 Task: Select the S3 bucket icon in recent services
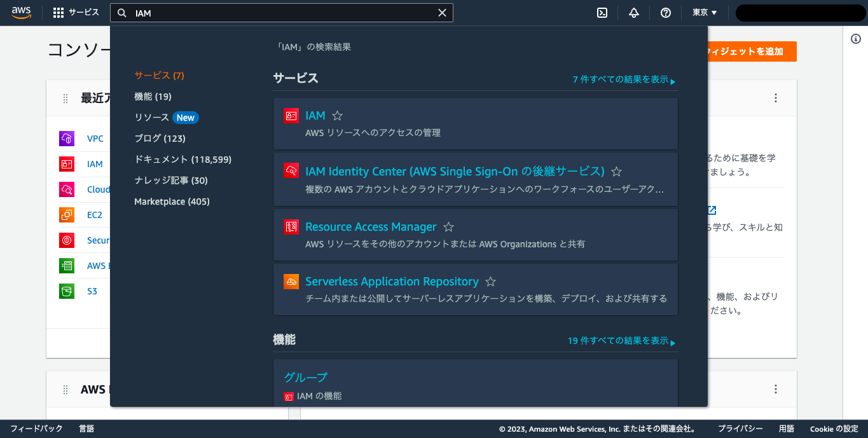coord(66,291)
